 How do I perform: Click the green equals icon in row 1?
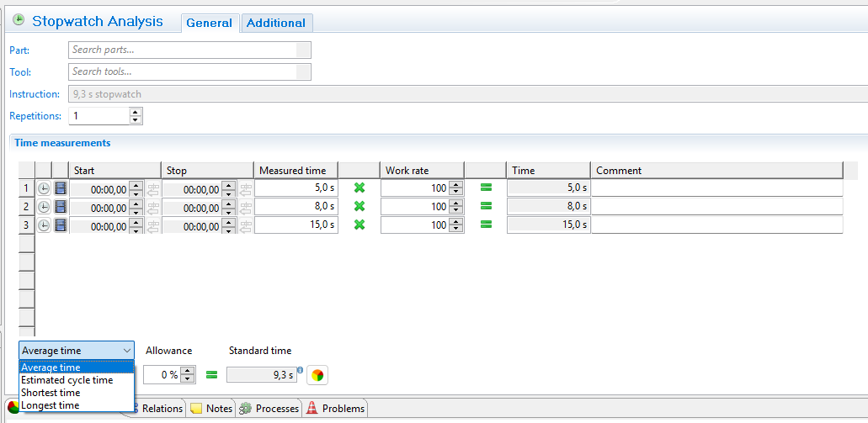(x=486, y=188)
